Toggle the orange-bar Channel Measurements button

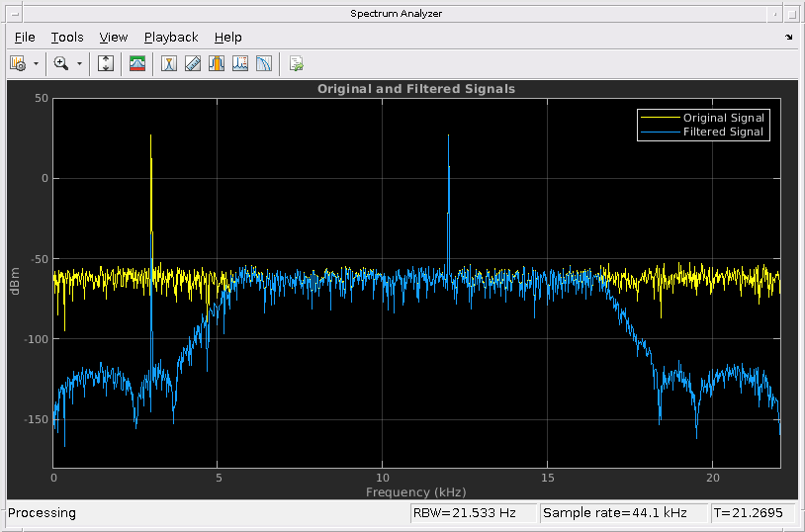tap(217, 64)
